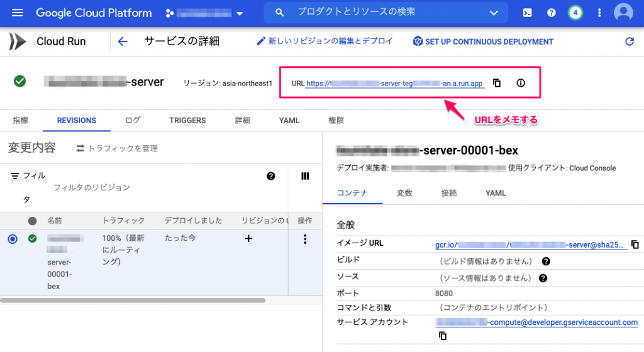
Task: Refresh the service details page
Action: [x=629, y=41]
